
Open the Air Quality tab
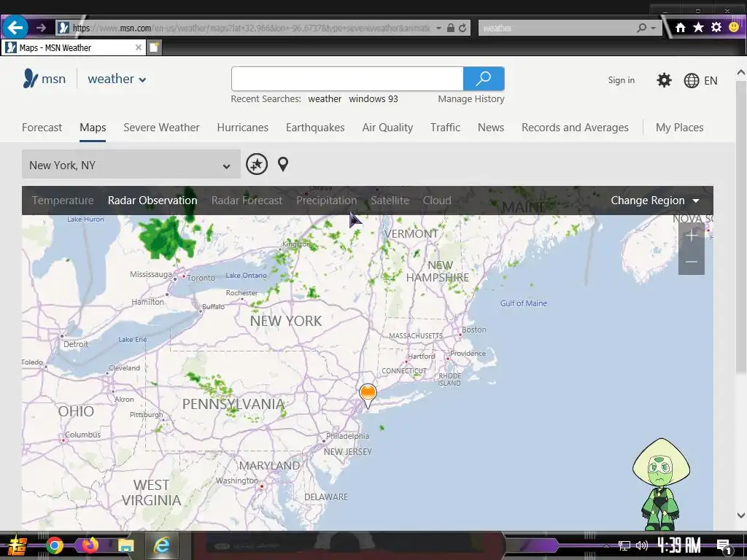[x=387, y=128]
